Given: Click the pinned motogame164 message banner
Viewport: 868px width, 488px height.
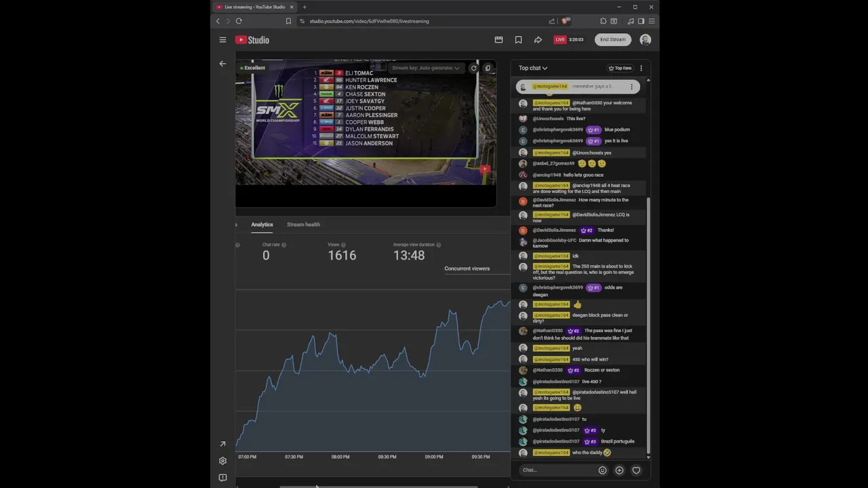Looking at the screenshot, I should [577, 87].
